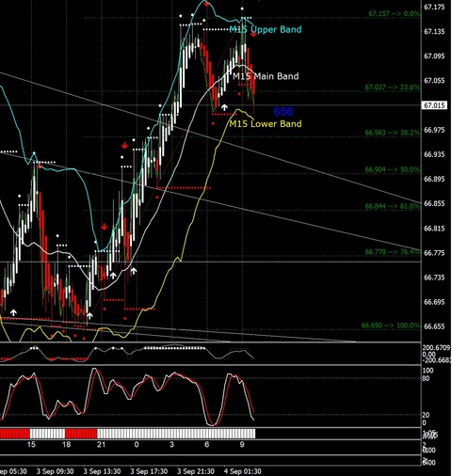Click the 66.655 price axis value
The height and width of the screenshot is (476, 452).
click(x=434, y=326)
